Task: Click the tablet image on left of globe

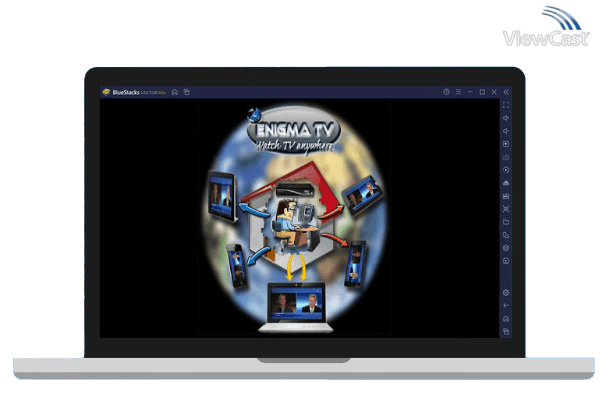Action: (223, 197)
